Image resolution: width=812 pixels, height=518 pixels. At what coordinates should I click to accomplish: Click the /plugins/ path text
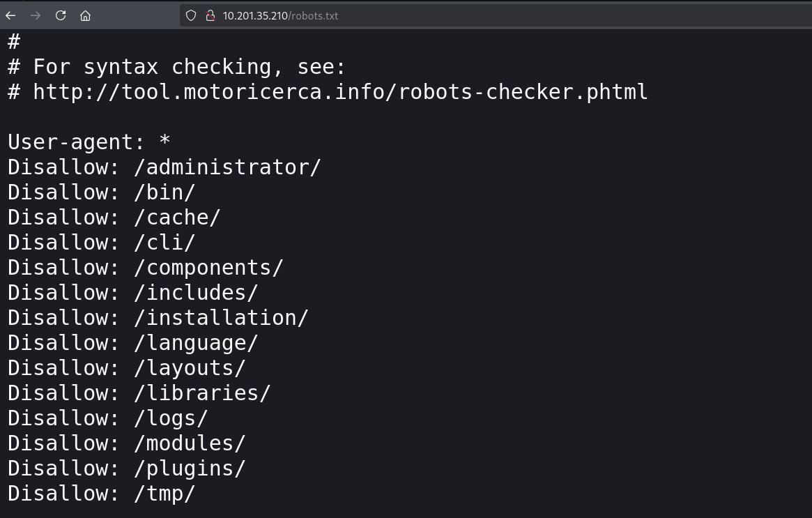tap(190, 469)
